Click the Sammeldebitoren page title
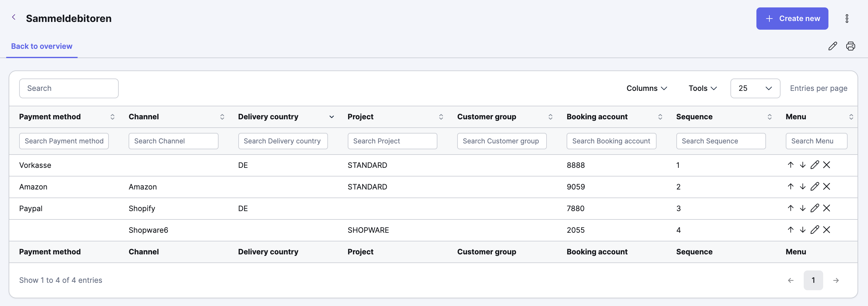The width and height of the screenshot is (868, 306). click(x=69, y=19)
